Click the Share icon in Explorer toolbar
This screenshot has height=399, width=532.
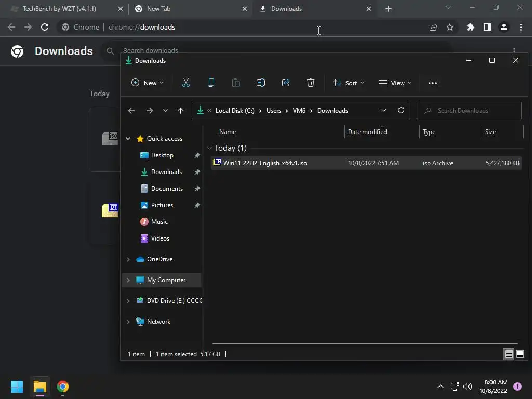[x=286, y=83]
